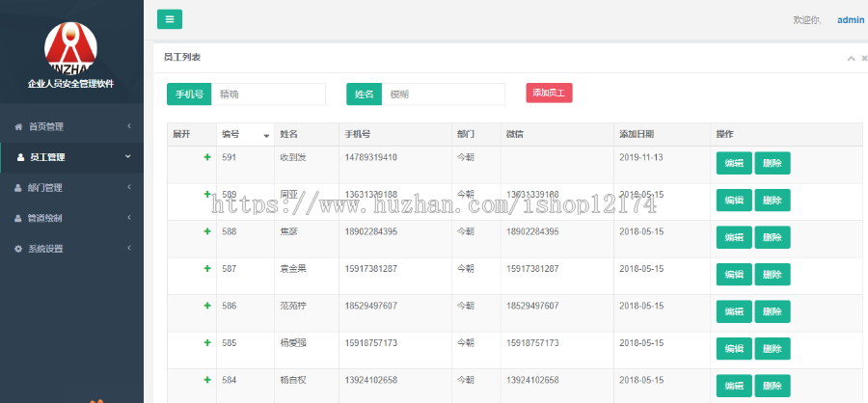Click 编辑 for employee 588
Viewport: 868px width, 403px height.
click(734, 237)
